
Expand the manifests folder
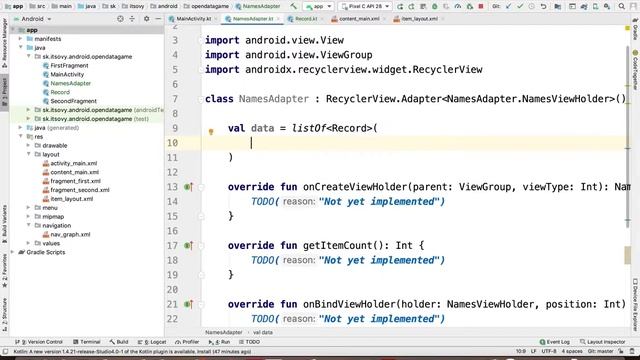tap(20, 39)
